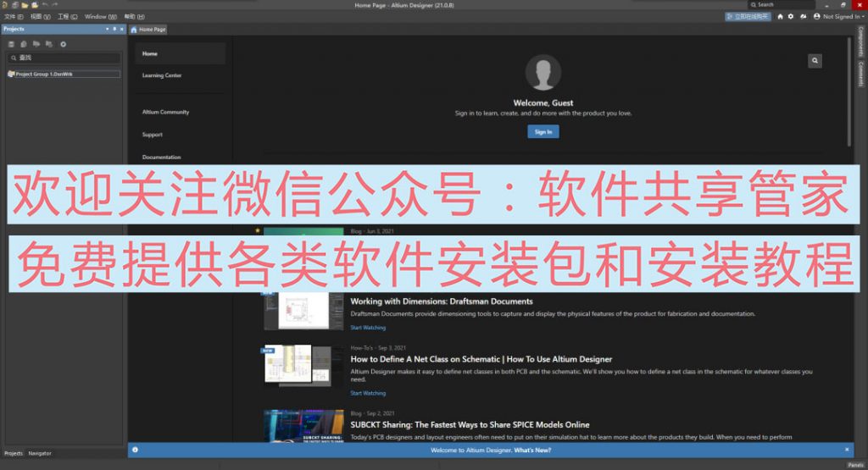
Task: Click the Panels button in status bar
Action: [855, 465]
